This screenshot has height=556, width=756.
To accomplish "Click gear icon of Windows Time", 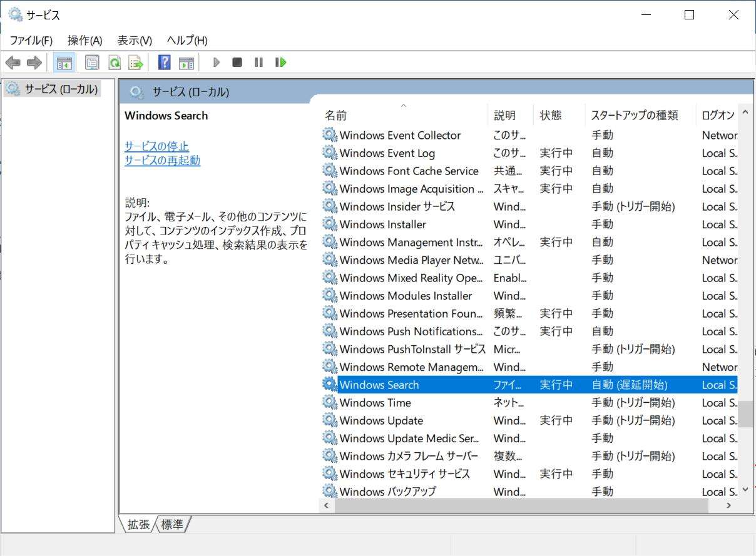I will coord(329,402).
